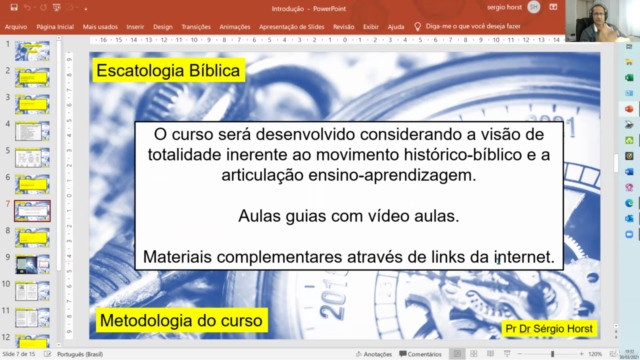This screenshot has height=360, width=640.
Task: Click the SH user account avatar
Action: click(533, 7)
